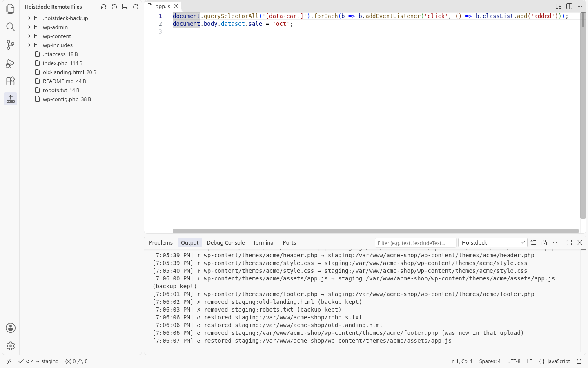Focus the Output filter text field
This screenshot has height=368, width=588.
pos(416,243)
